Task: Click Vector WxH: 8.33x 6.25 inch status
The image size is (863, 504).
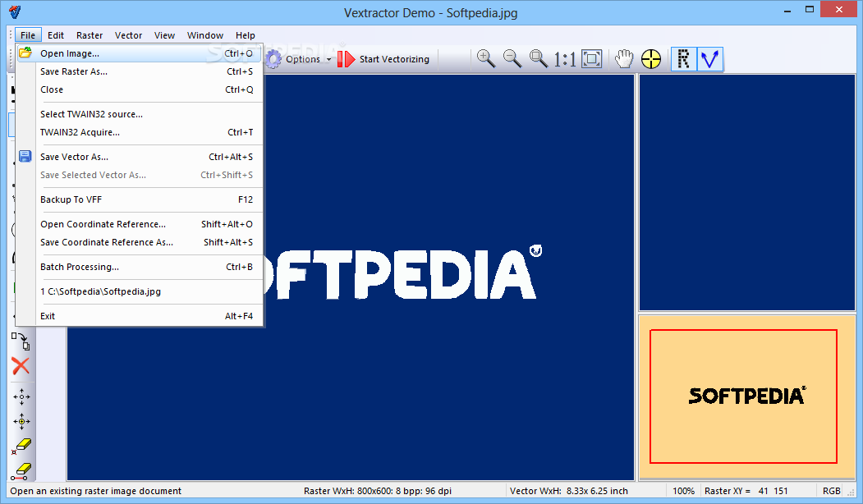Action: pos(568,491)
